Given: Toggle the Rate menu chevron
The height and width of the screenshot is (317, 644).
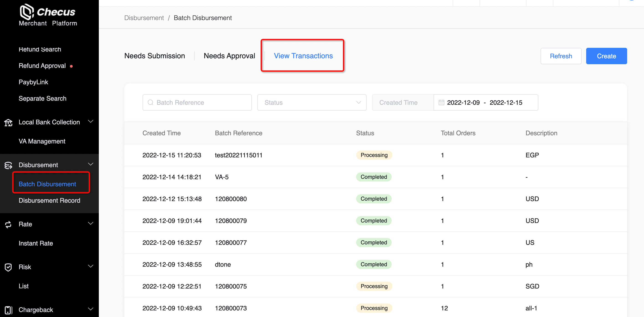Looking at the screenshot, I should pyautogui.click(x=91, y=223).
